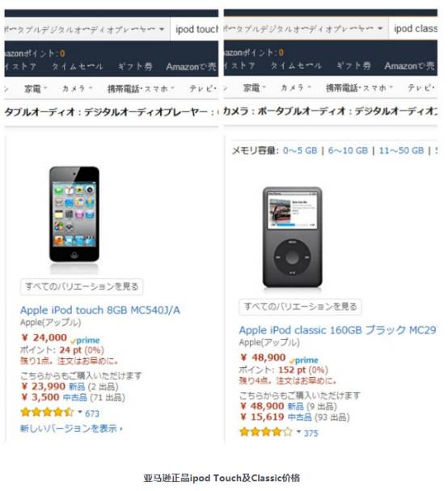Screen dimensions: 448x491
Task: Click the iPod classic product image
Action: (x=293, y=237)
